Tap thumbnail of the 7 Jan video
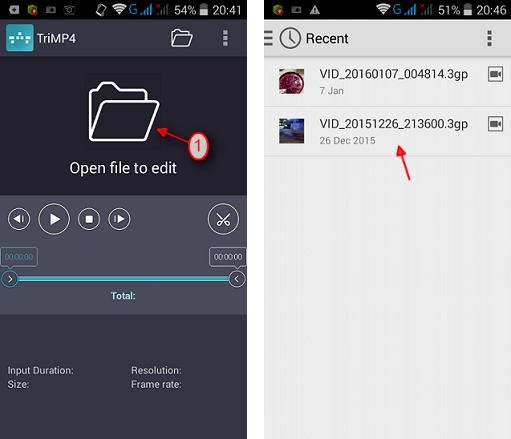The height and width of the screenshot is (439, 511). pos(291,81)
